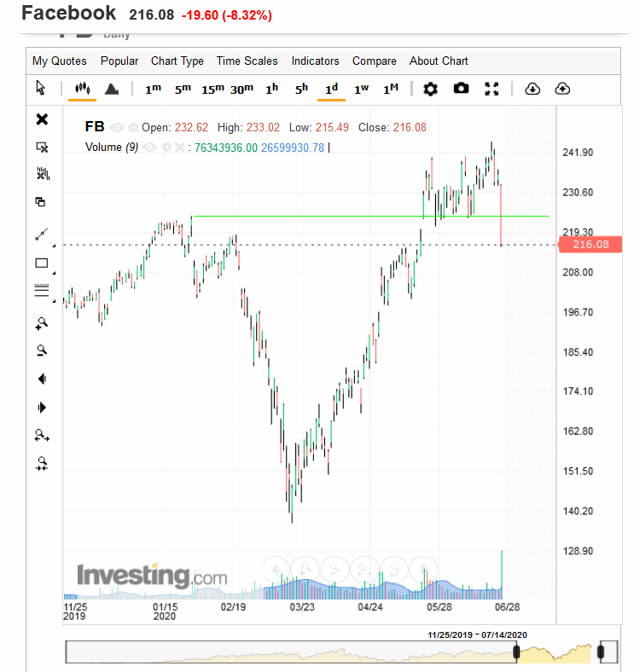Zoom out with the minus magnifier tool
This screenshot has height=672, width=634.
coord(42,350)
